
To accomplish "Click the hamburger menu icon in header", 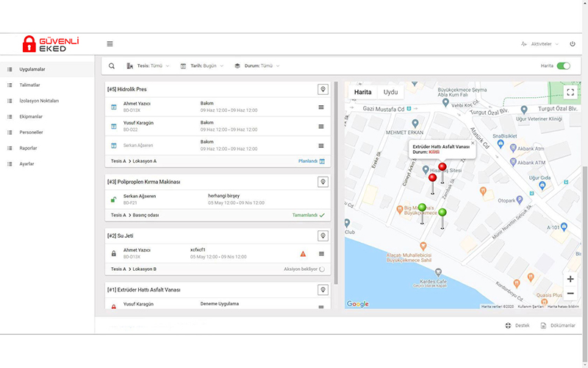I will [110, 44].
